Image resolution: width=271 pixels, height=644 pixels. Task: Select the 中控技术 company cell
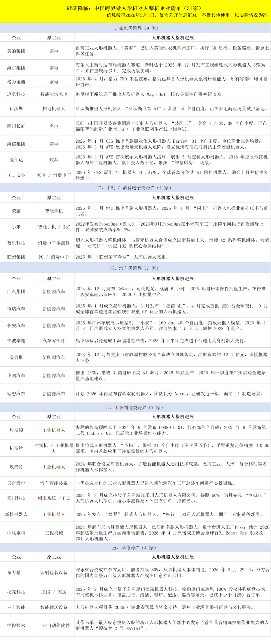pyautogui.click(x=16, y=626)
